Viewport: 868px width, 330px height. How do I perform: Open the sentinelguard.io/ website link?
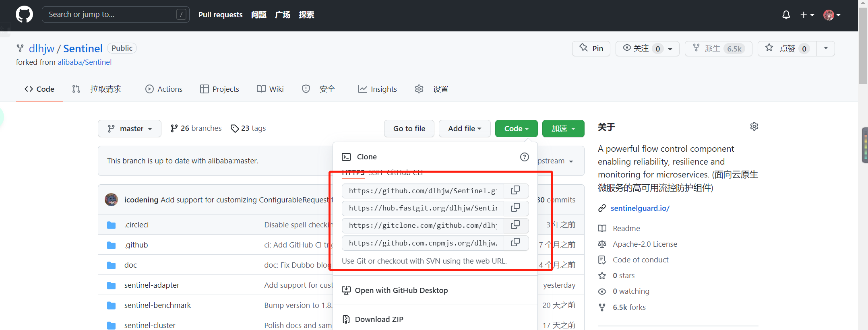(x=640, y=208)
